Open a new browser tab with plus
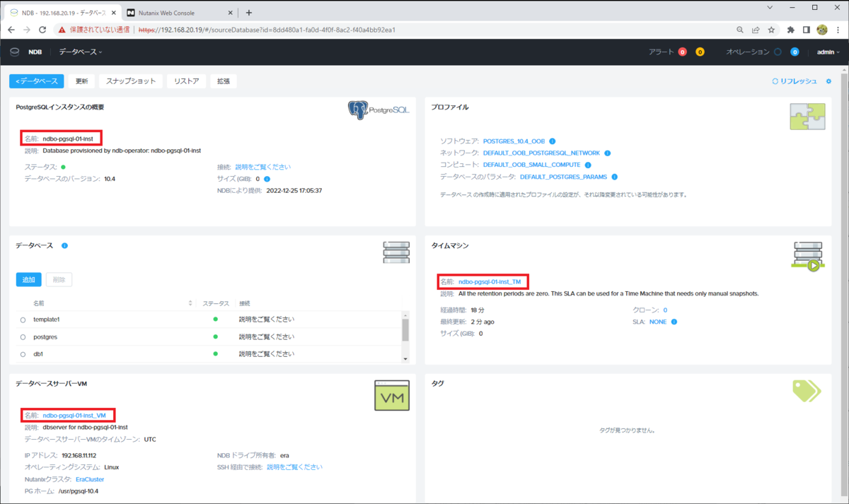This screenshot has width=849, height=504. point(248,12)
